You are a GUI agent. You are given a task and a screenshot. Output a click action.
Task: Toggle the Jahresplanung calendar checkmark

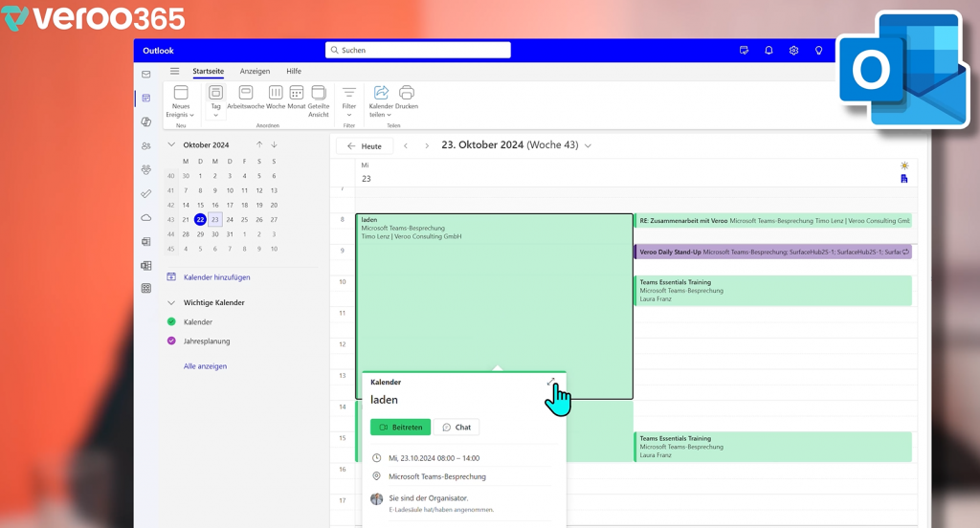point(171,341)
